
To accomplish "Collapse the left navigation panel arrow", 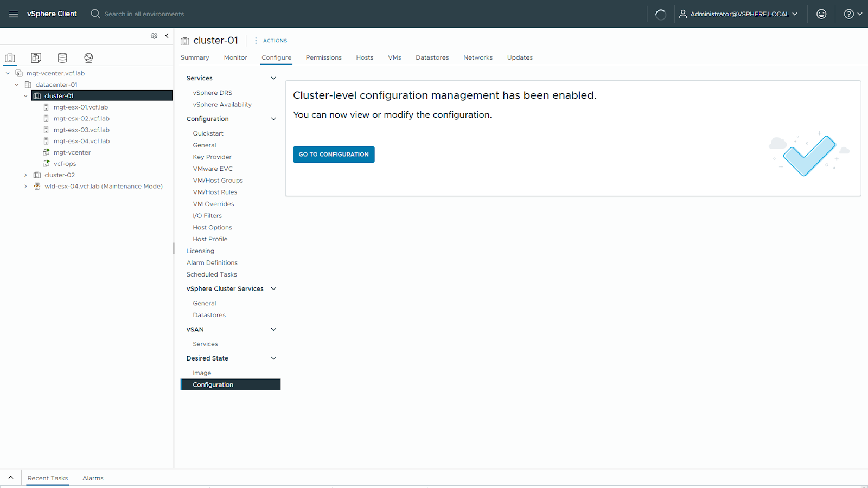I will pyautogui.click(x=167, y=36).
